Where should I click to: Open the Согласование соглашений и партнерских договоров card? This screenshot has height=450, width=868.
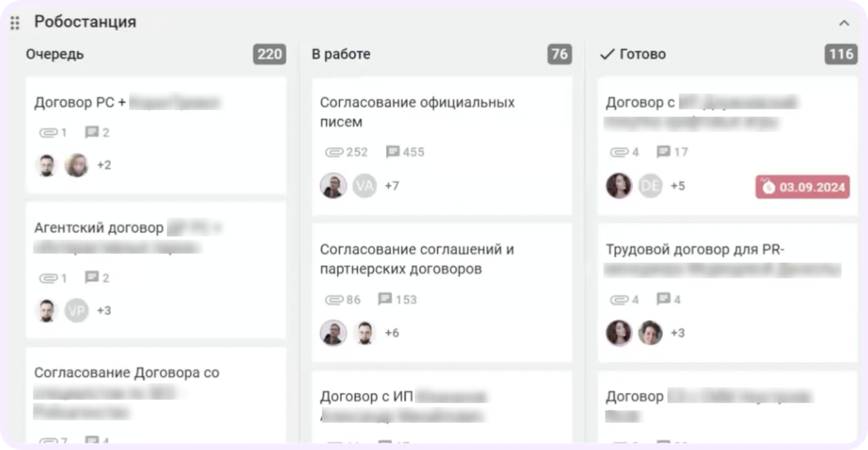[417, 259]
